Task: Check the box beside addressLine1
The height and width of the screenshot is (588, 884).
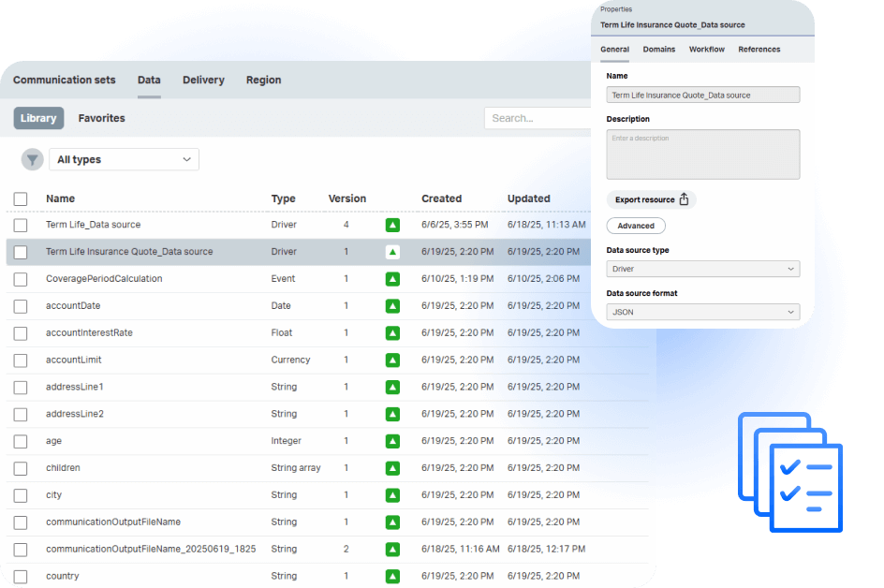Action: click(20, 387)
